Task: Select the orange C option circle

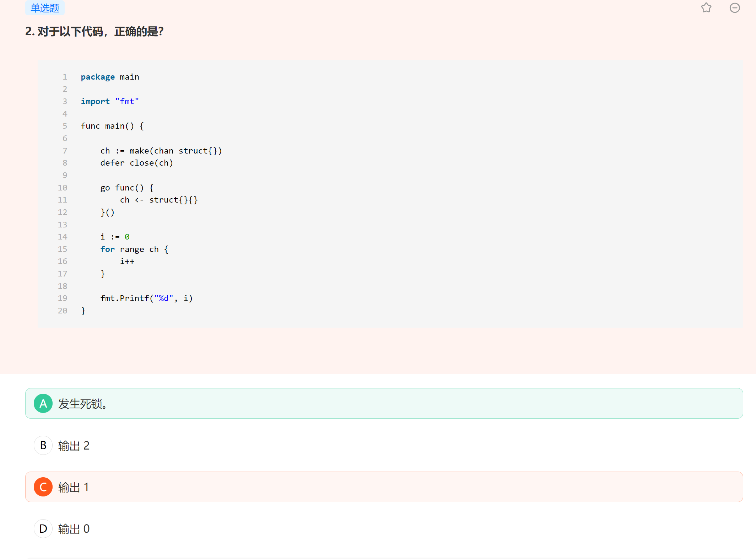Action: click(43, 487)
